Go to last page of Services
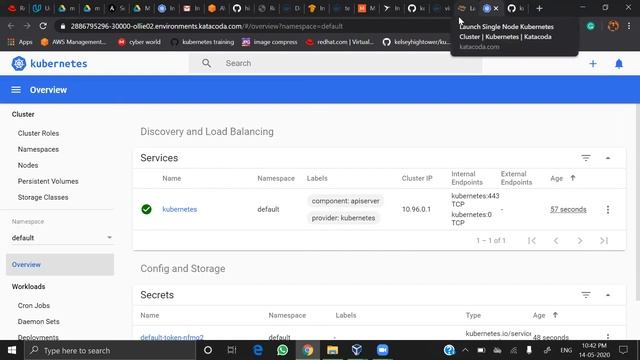 [604, 241]
